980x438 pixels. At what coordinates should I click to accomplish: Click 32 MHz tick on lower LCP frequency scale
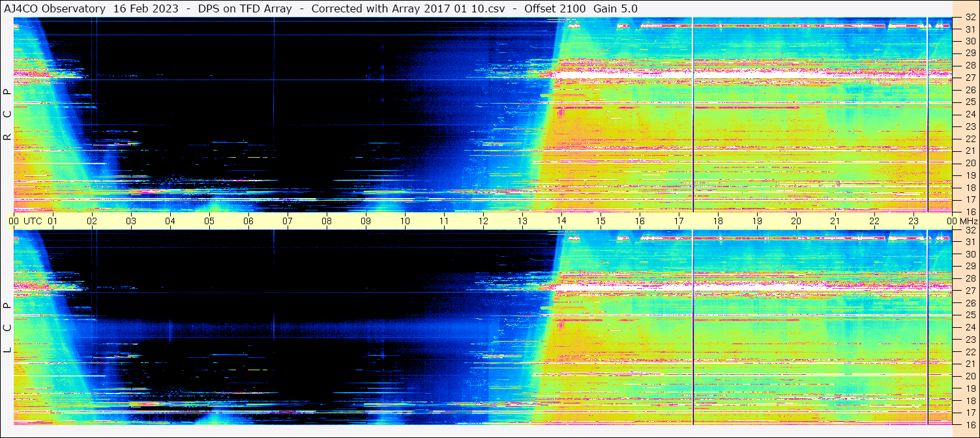click(x=970, y=230)
